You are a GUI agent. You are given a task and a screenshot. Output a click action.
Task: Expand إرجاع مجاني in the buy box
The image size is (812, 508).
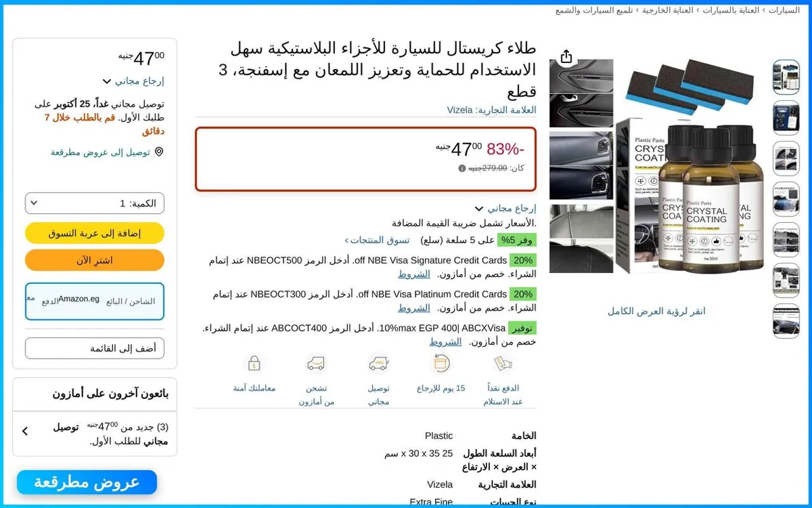pyautogui.click(x=133, y=81)
